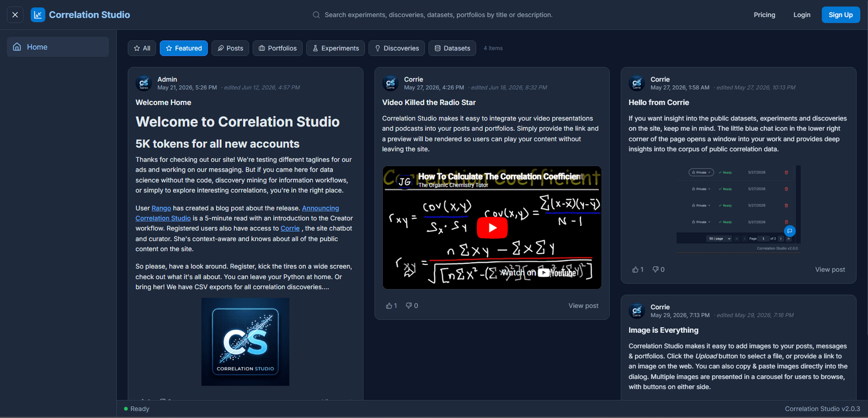Viewport: 868px width, 418px height.
Task: Click the search magnifier icon
Action: point(316,15)
